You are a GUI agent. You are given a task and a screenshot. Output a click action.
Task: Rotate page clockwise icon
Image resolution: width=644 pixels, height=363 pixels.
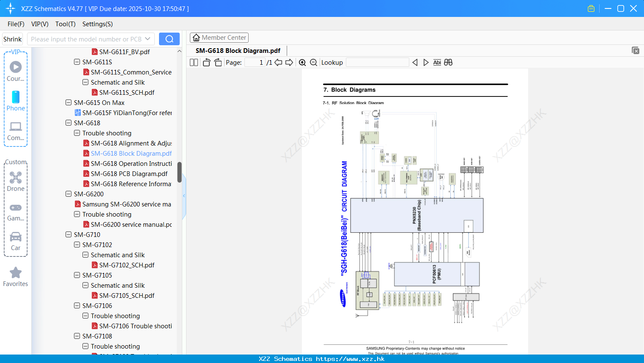[218, 62]
